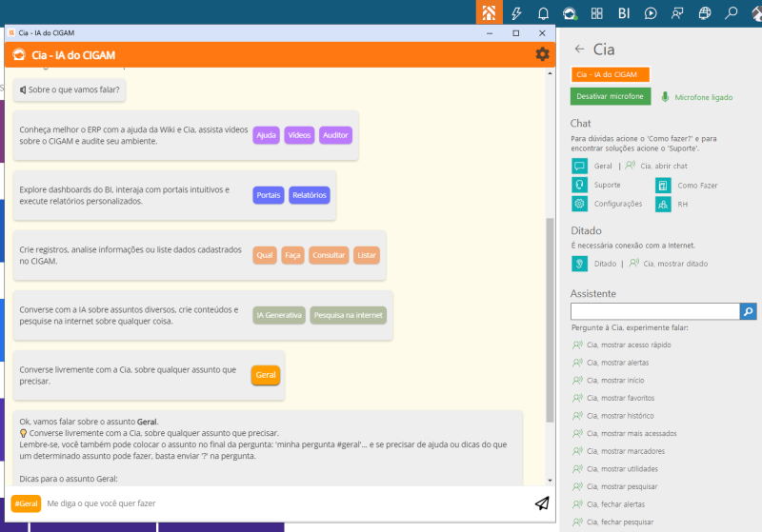Open the BI icon in top toolbar
762x532 pixels.
(624, 13)
